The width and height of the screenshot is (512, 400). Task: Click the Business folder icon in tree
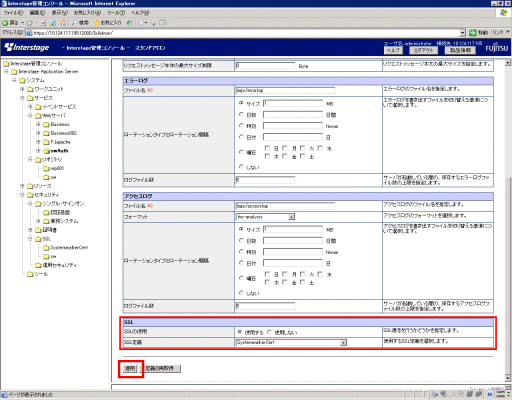tap(46, 124)
